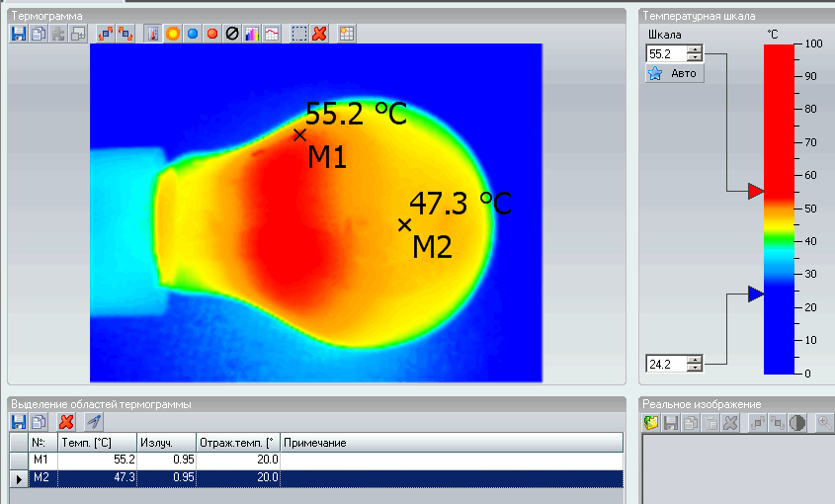Screen dimensions: 835x504
Task: Click the Авто scale button
Action: point(675,74)
